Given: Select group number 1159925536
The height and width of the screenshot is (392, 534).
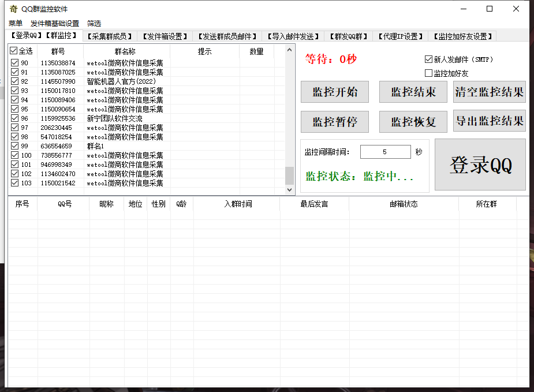Looking at the screenshot, I should click(x=58, y=118).
